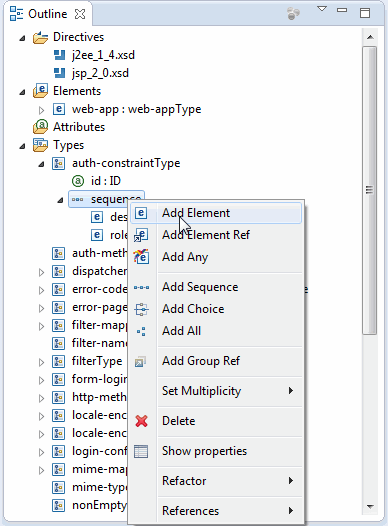
Task: Select Delete in the context menu
Action: tap(216, 421)
